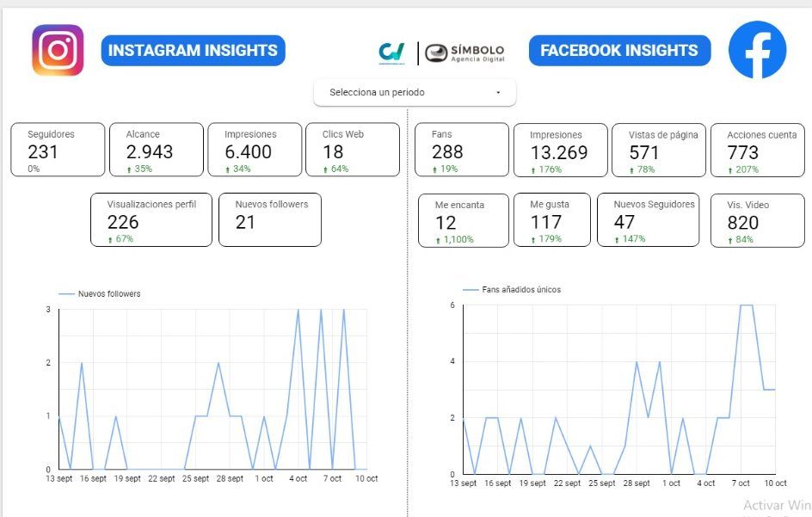
Task: Select the Me encanta scorecard
Action: click(464, 220)
